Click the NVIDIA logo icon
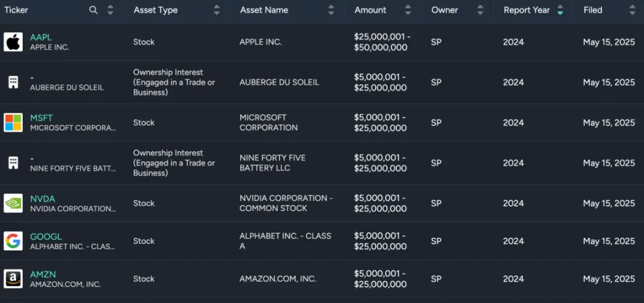This screenshot has height=303, width=644. (x=13, y=203)
